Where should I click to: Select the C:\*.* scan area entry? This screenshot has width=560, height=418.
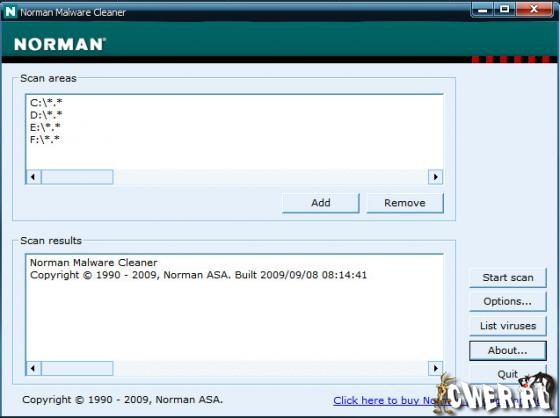(46, 103)
